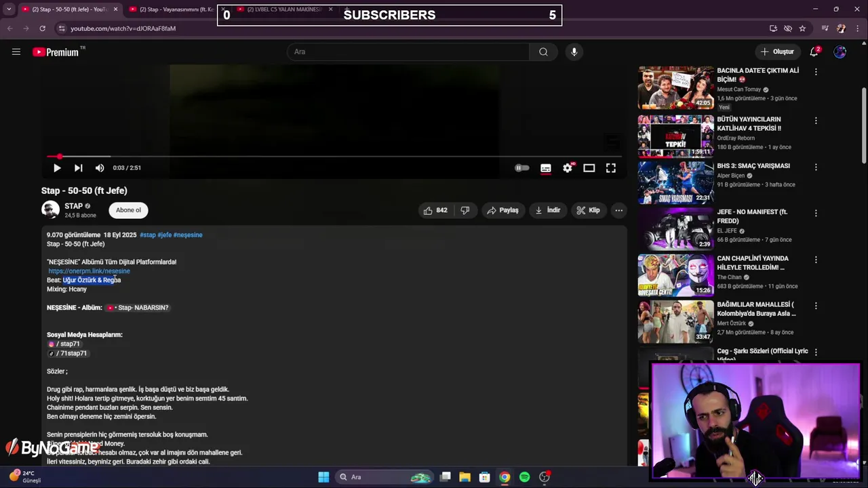Play the video
This screenshot has height=488, width=868.
(57, 168)
